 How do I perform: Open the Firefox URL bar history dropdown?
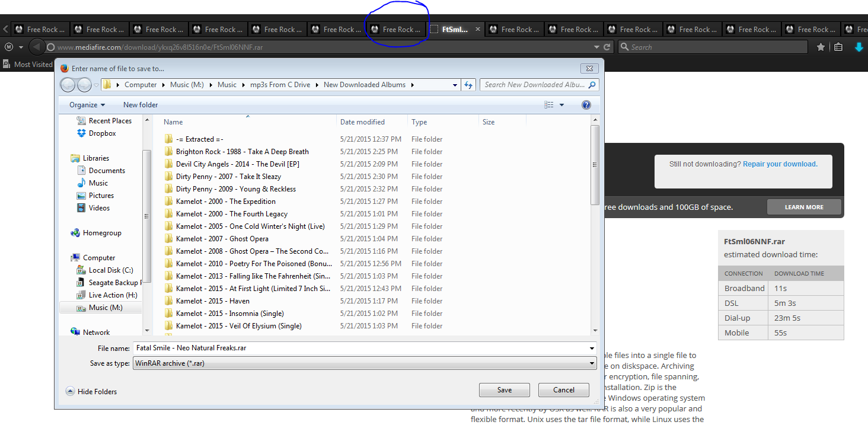click(x=596, y=47)
